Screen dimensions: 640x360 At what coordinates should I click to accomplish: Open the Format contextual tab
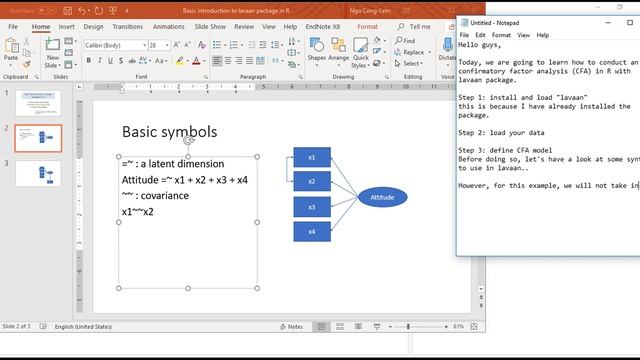367,27
